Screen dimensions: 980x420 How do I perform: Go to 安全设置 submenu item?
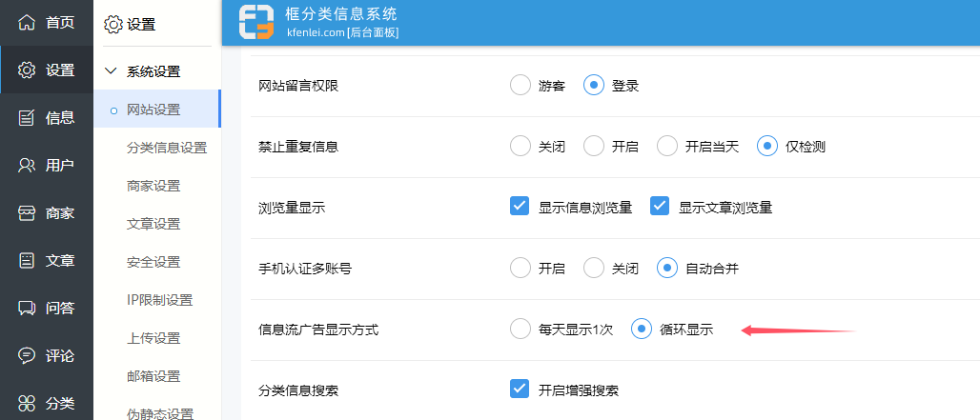[x=153, y=262]
